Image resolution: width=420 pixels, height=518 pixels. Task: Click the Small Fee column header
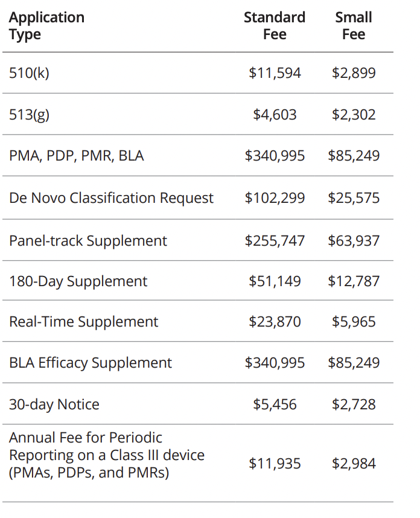[x=354, y=26]
